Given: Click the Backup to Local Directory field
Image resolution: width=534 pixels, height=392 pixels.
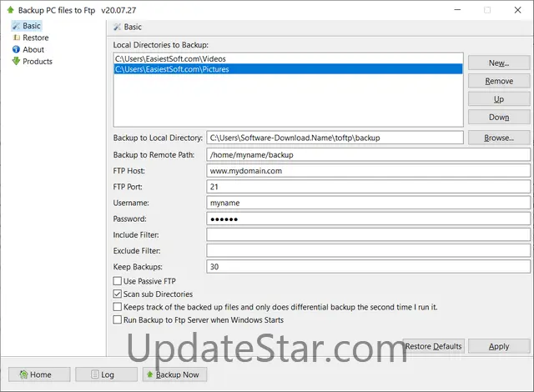Looking at the screenshot, I should coord(335,138).
